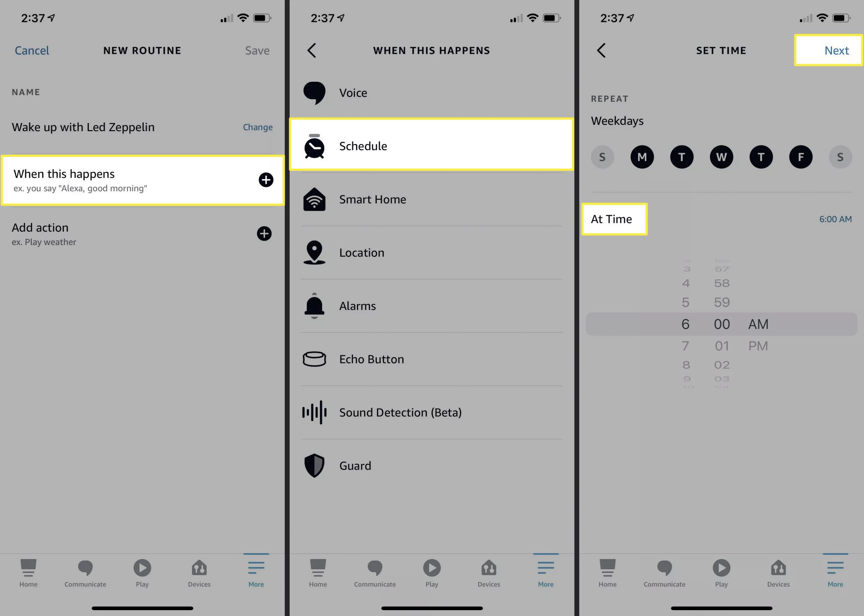864x616 pixels.
Task: Tap the Voice trigger icon
Action: [x=313, y=92]
